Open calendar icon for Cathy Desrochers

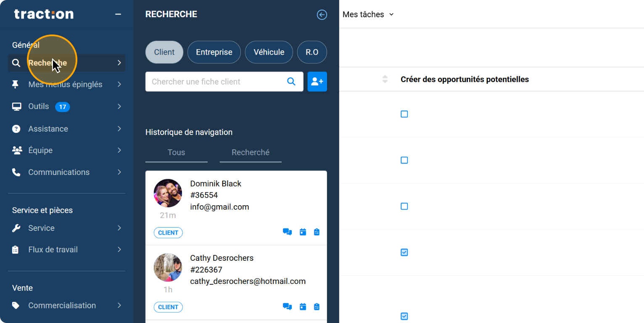click(303, 307)
